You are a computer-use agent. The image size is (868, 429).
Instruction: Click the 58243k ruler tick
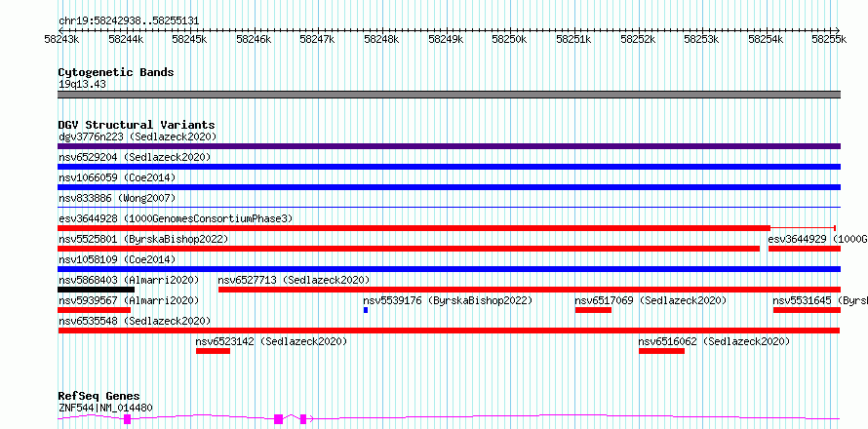[62, 39]
